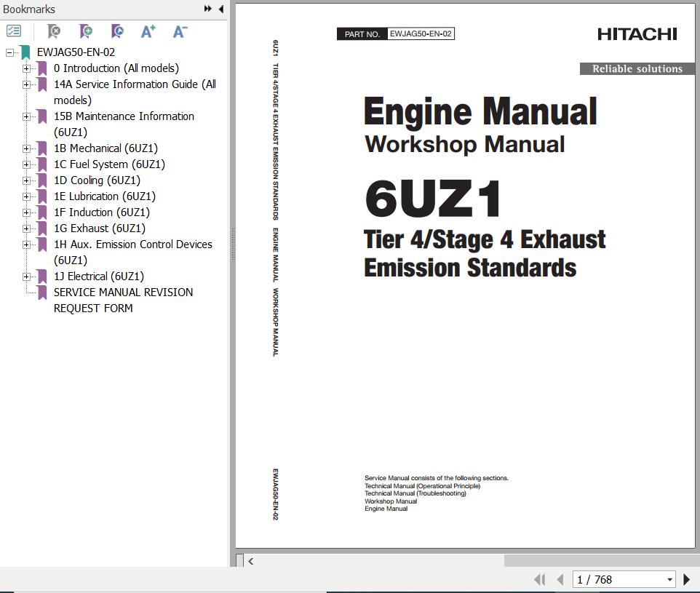Viewport: 700px width, 593px height.
Task: Open 14A Service Information Guide bookmark
Action: click(135, 92)
